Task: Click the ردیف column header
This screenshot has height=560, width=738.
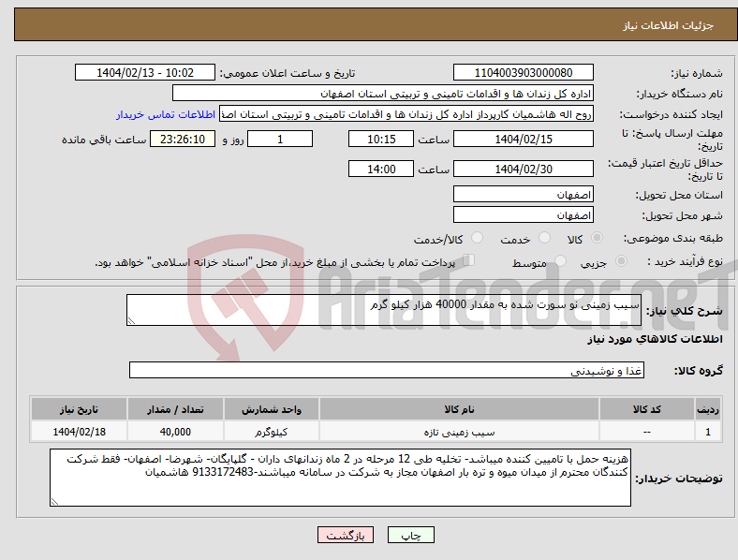Action: 707,409
